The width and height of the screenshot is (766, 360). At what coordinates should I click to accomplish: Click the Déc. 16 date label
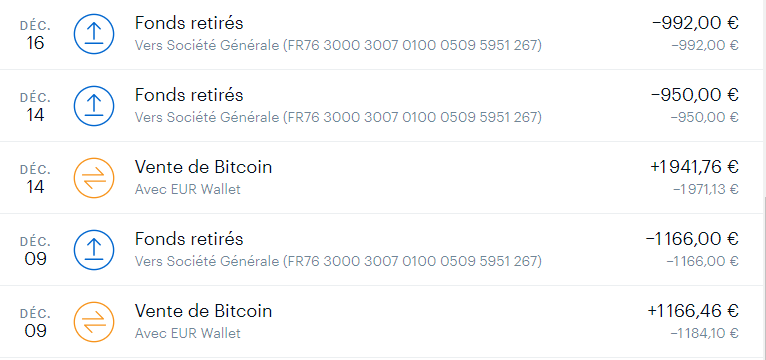click(35, 35)
